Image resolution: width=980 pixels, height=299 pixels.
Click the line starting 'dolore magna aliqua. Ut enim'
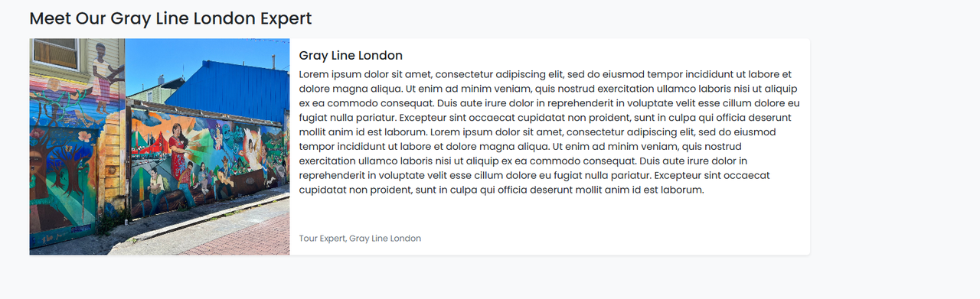[x=548, y=89]
